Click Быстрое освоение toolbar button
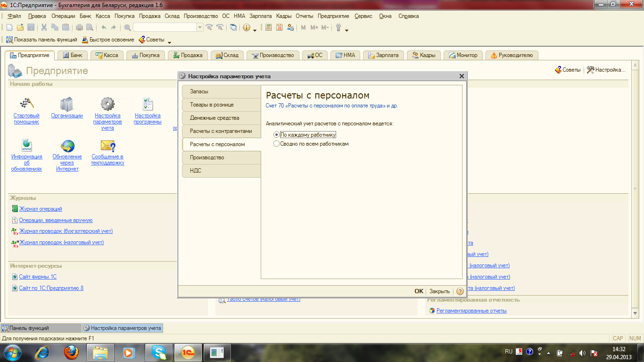Screen dimensions: 644x362 coord(108,40)
